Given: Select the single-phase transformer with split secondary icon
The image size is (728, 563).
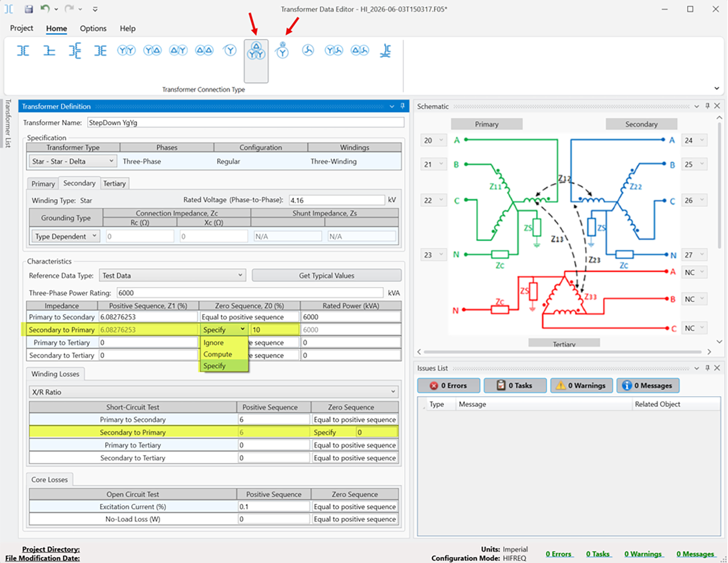Looking at the screenshot, I should pos(74,51).
